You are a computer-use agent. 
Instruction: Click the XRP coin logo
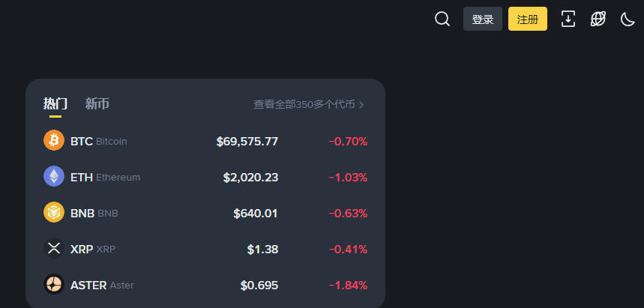tap(54, 249)
